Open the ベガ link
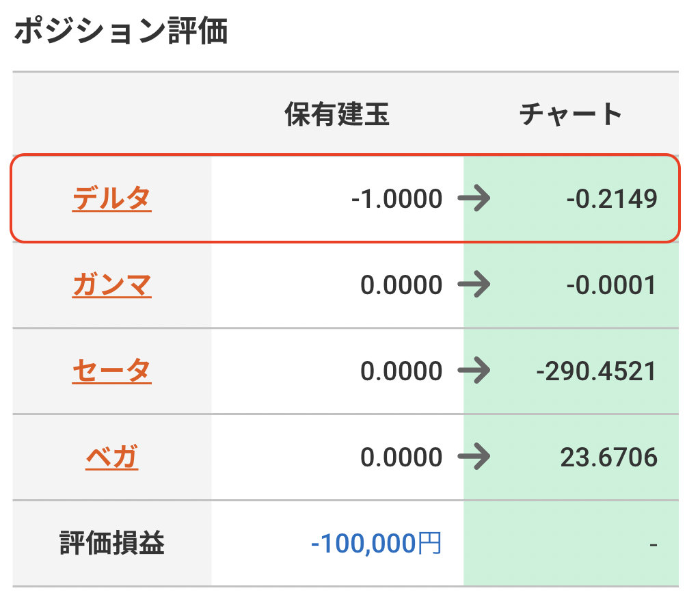Screen dimensions: 700x610 click(x=111, y=457)
